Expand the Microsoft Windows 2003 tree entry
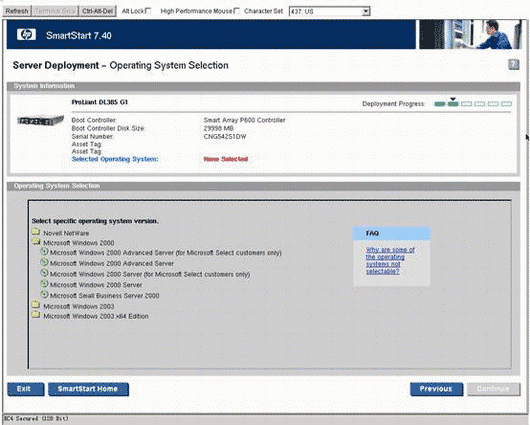The width and height of the screenshot is (530, 425). (x=79, y=306)
